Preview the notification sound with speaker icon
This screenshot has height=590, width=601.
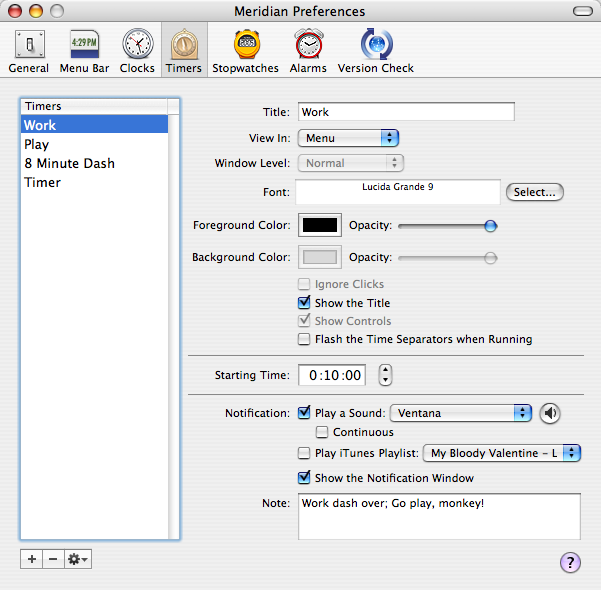[x=551, y=412]
